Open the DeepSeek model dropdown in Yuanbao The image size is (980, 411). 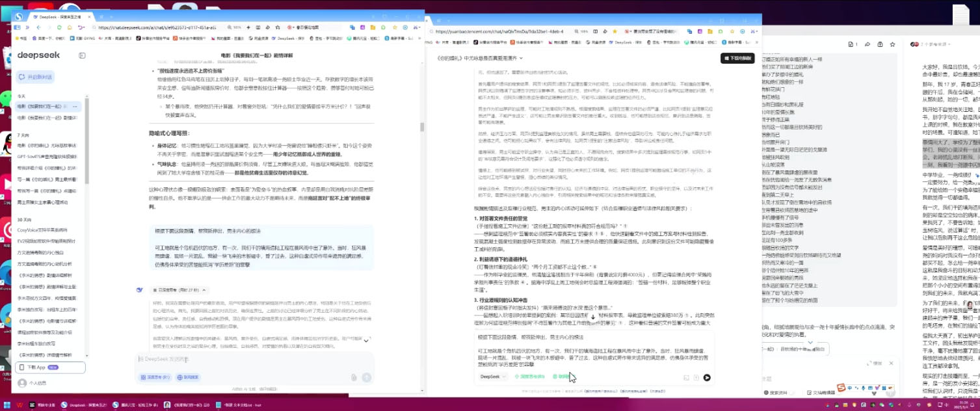493,377
